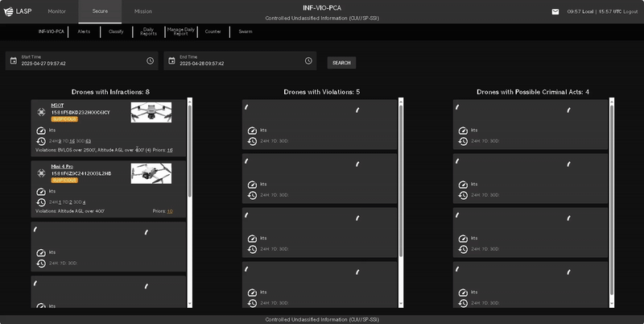Open Priors 16 link on M30T card
This screenshot has width=644, height=324.
point(170,150)
